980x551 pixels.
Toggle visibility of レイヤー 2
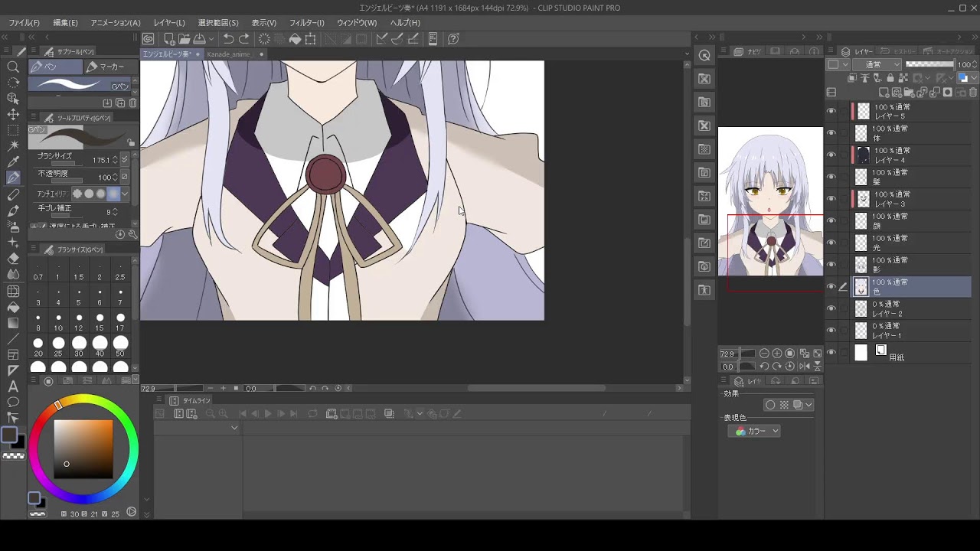831,309
